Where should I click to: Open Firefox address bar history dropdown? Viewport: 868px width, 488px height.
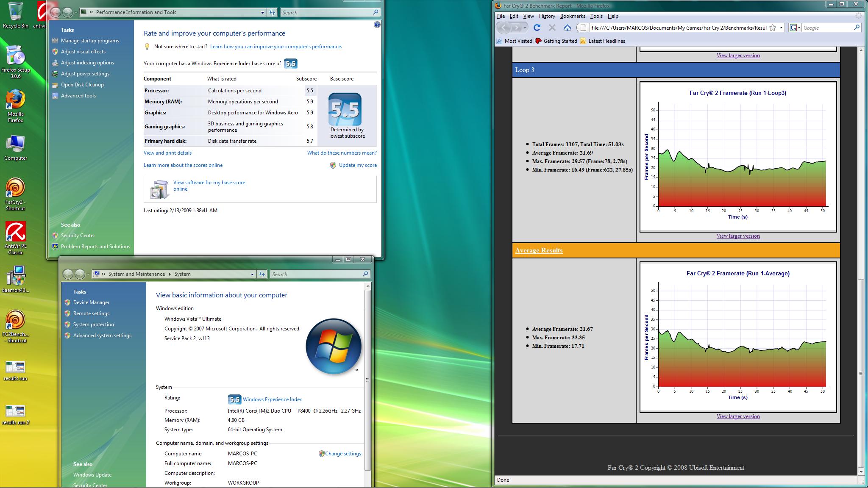[781, 28]
